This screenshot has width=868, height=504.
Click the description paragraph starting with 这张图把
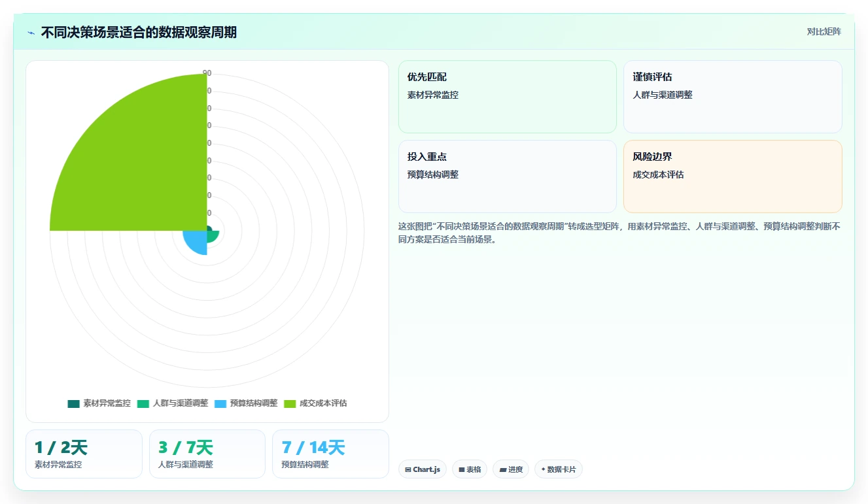coord(619,233)
